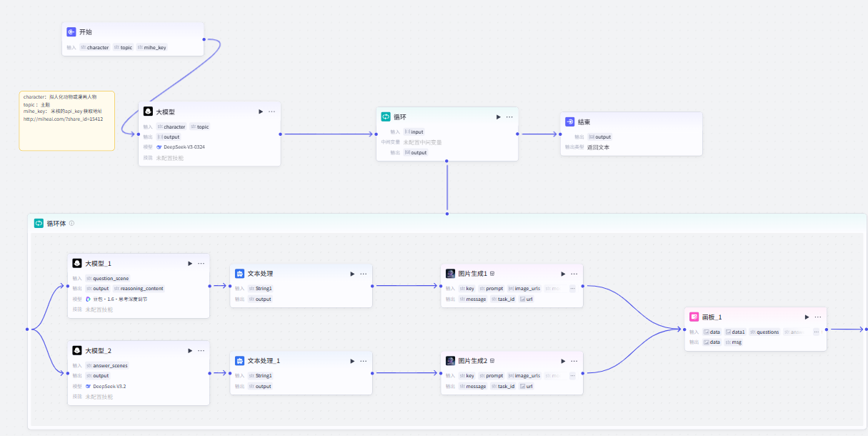Click the reasoning_content output tag in 大模型_1
Viewport: 868px width, 436px height.
pos(138,289)
